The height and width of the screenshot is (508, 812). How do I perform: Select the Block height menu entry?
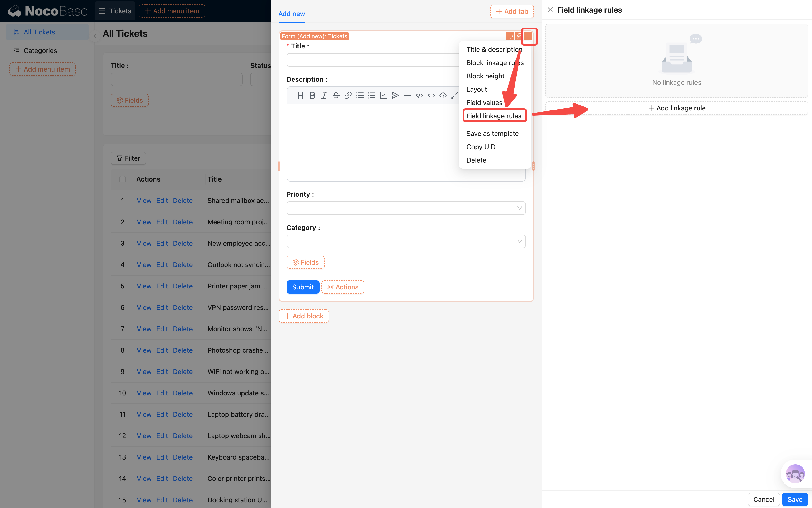click(x=485, y=76)
